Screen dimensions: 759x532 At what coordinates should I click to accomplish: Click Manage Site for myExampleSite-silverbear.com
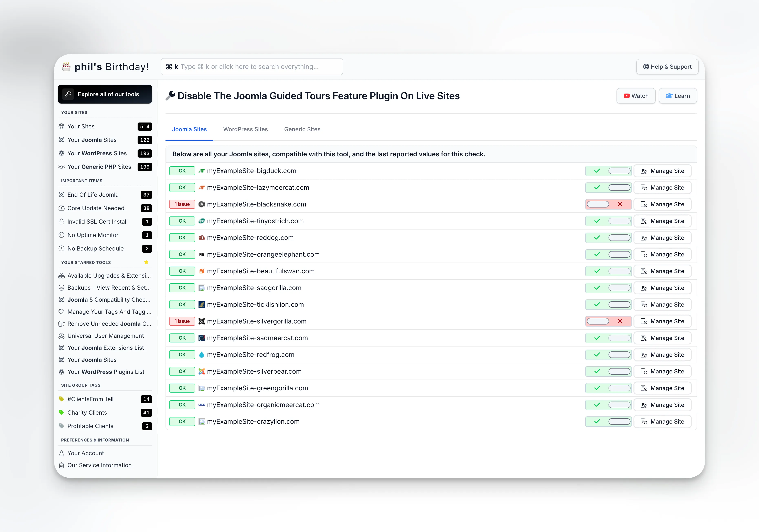click(662, 371)
